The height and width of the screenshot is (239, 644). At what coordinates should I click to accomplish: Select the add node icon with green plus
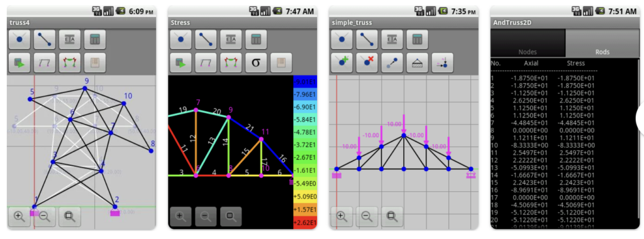pyautogui.click(x=341, y=62)
